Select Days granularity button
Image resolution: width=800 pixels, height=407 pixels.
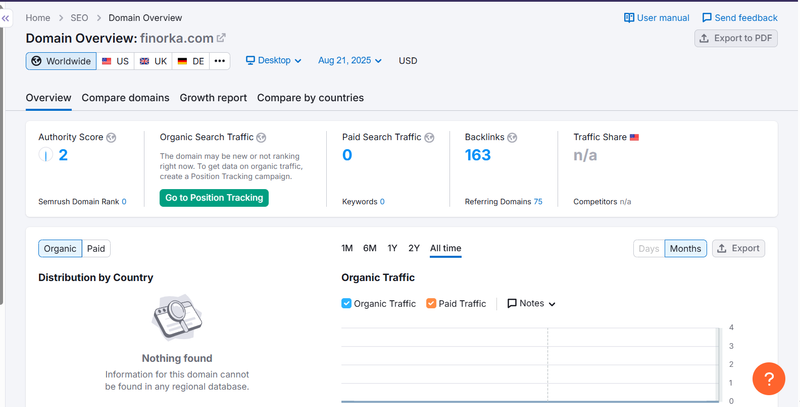coord(649,248)
